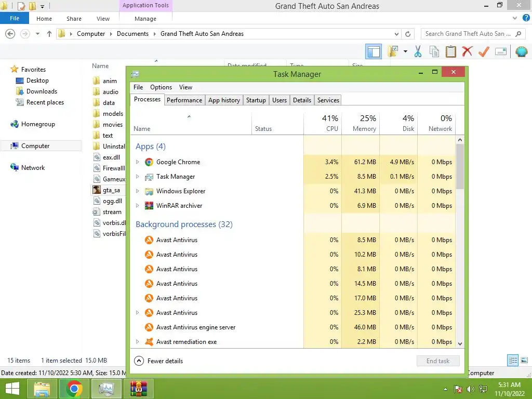Select the gta_sa application file
This screenshot has width=532, height=399.
[x=108, y=190]
